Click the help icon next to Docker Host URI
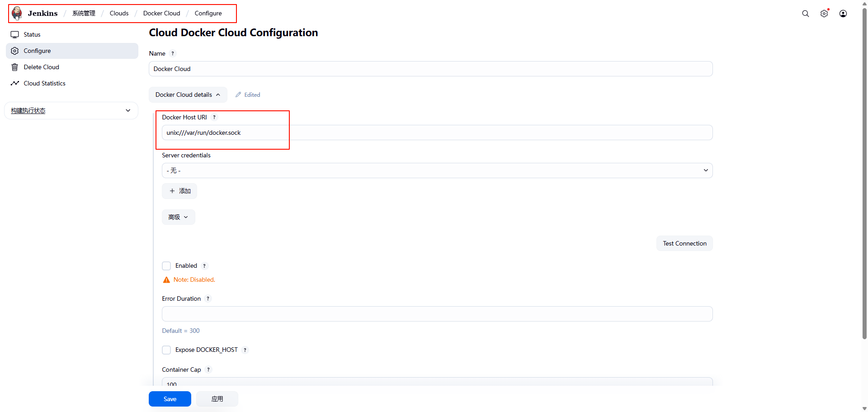 pos(214,117)
